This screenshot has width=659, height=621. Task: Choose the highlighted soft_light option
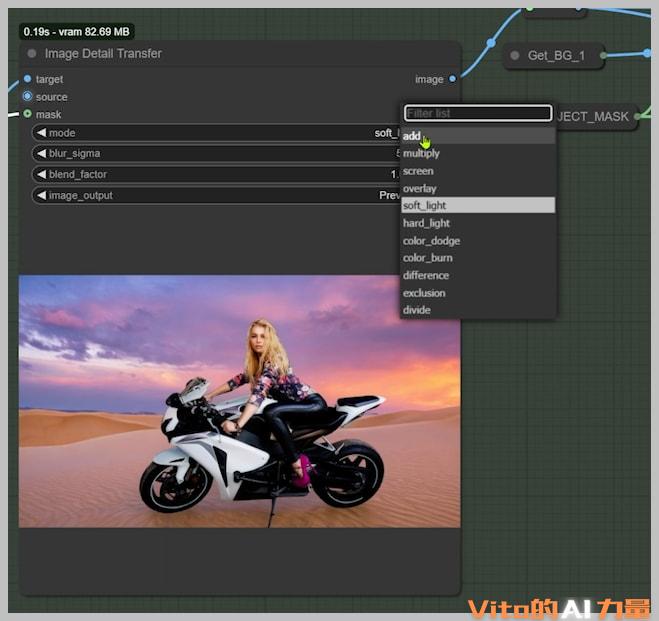click(x=478, y=205)
